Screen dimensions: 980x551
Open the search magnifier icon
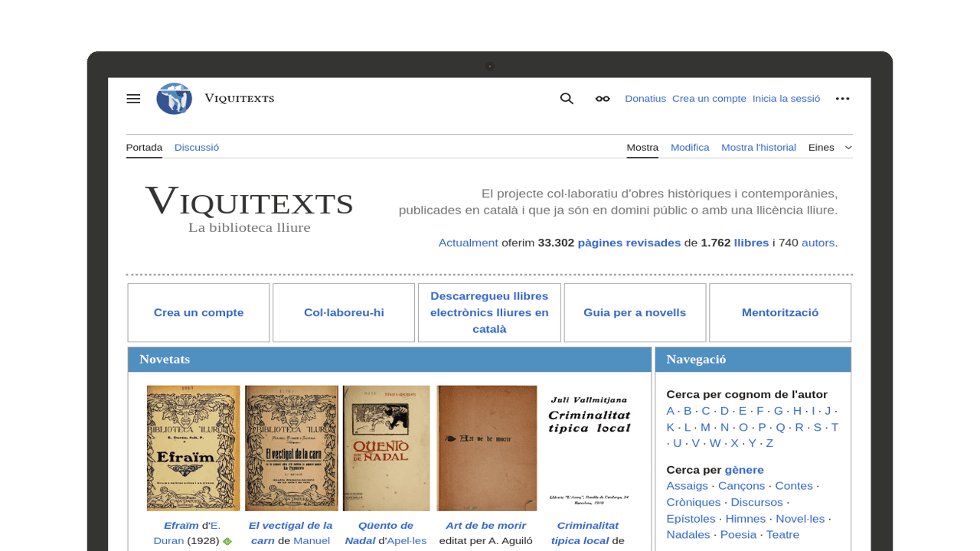(x=567, y=99)
